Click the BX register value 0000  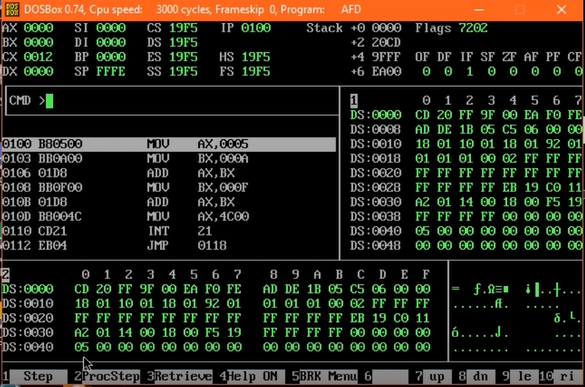pyautogui.click(x=38, y=43)
